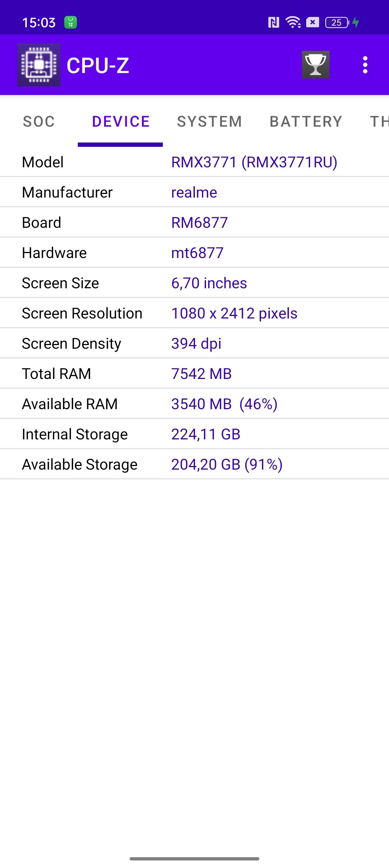Tap the SIM missing status icon
The width and height of the screenshot is (389, 868).
[x=313, y=22]
